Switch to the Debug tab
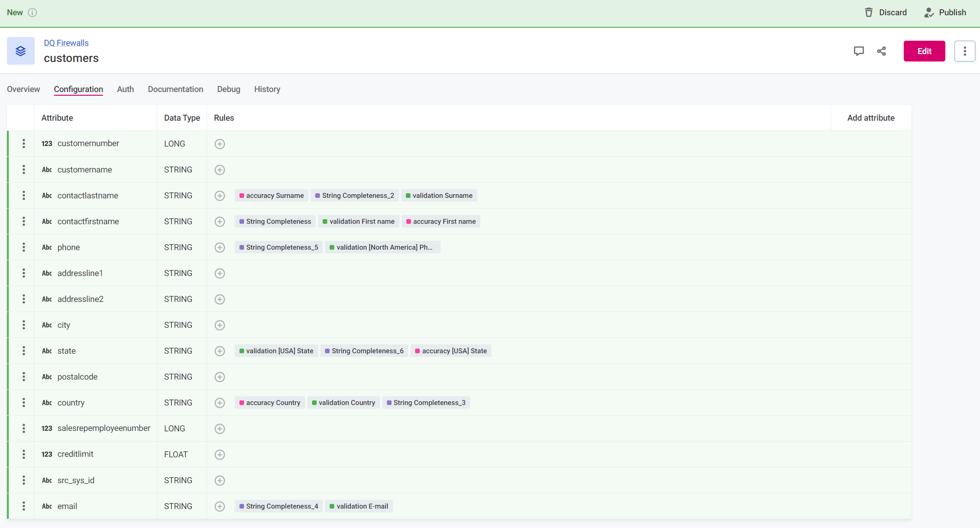 [227, 89]
